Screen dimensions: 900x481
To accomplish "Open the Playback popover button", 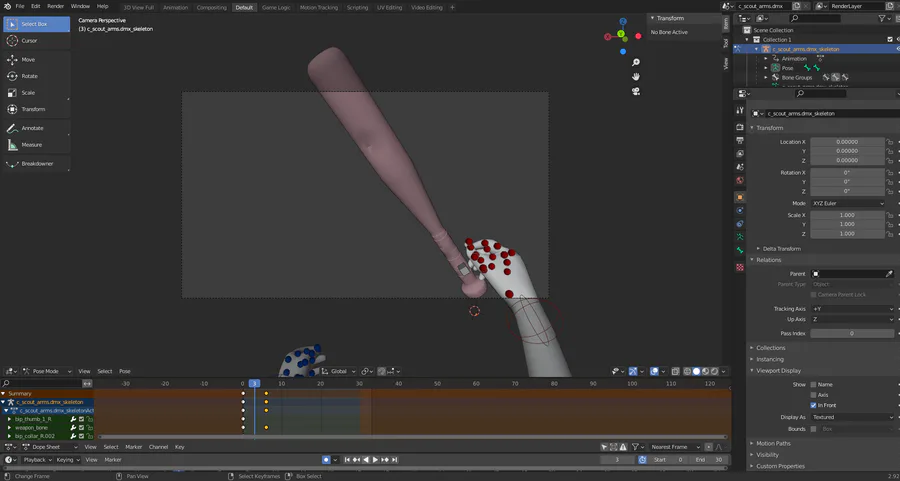I will tap(37, 460).
